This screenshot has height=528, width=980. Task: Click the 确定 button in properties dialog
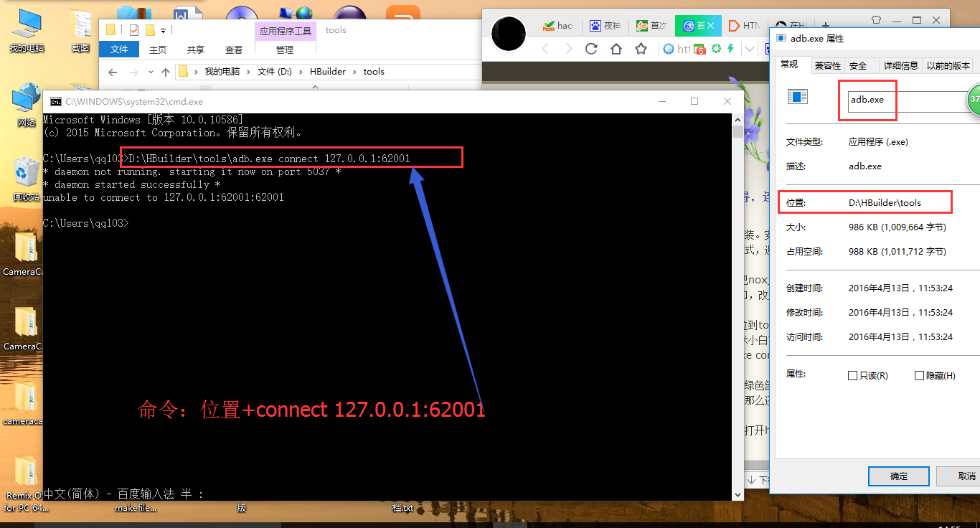[x=899, y=476]
